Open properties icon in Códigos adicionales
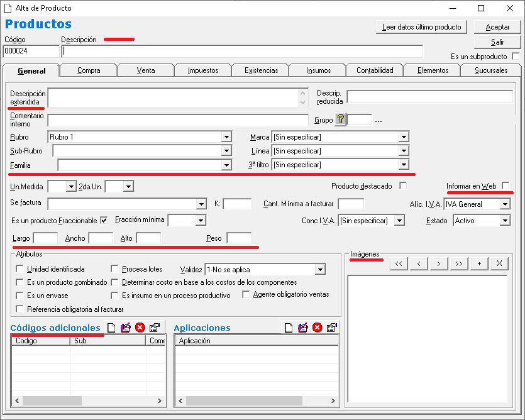Screen dimensions: 525x420 (x=155, y=328)
